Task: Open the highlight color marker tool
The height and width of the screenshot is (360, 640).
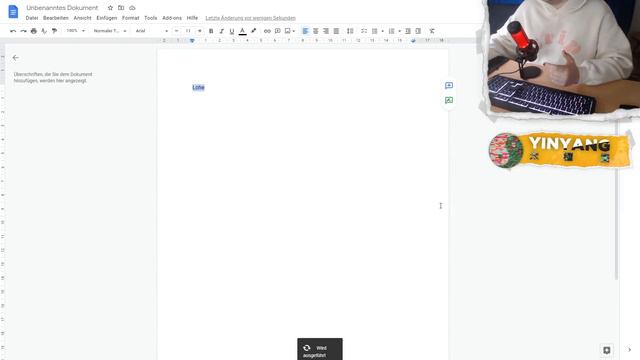Action: 253,31
